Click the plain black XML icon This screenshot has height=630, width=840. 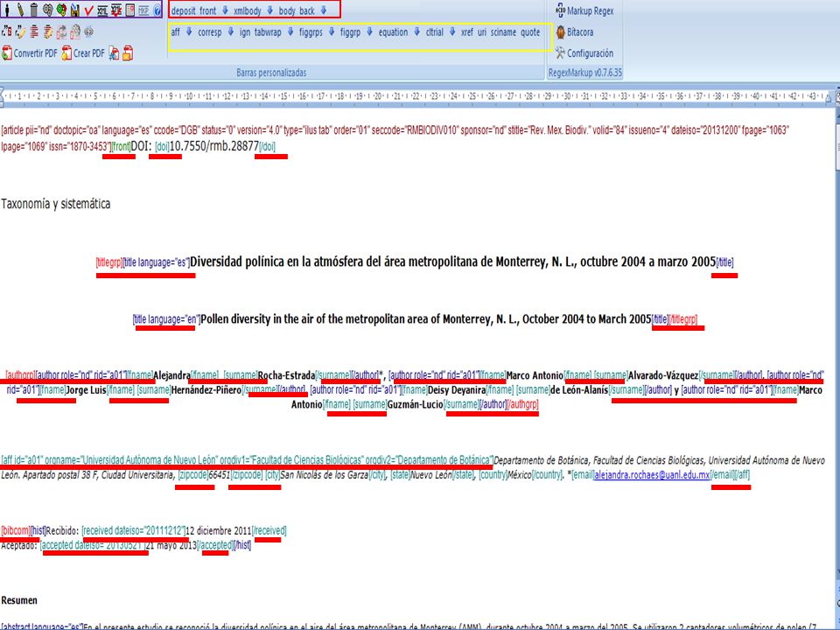tap(102, 10)
